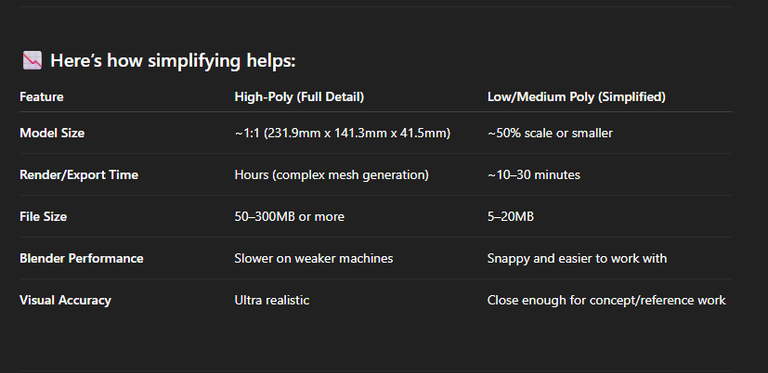Click the 'Here's how simplifying helps:' heading

click(x=173, y=61)
